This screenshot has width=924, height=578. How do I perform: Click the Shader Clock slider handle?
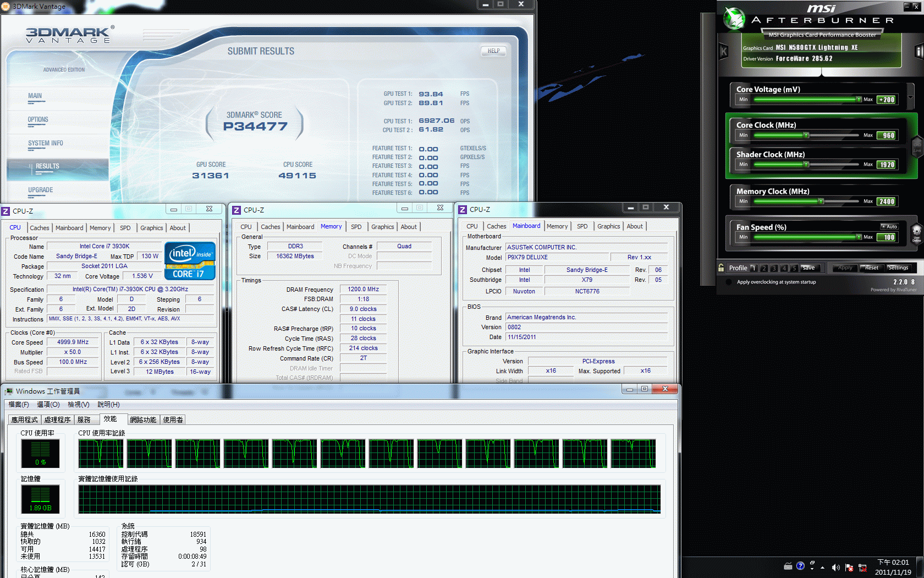click(806, 165)
